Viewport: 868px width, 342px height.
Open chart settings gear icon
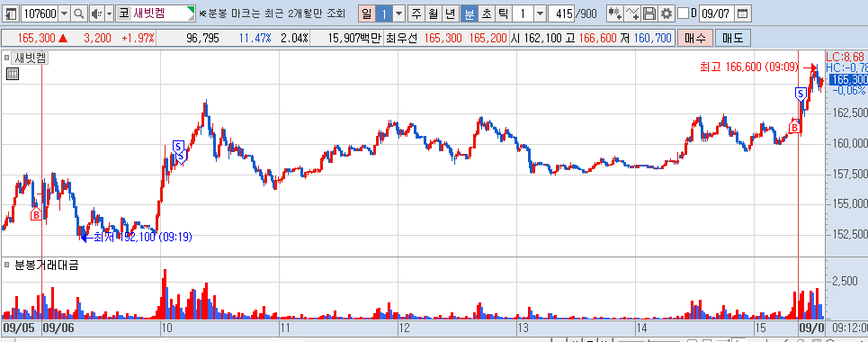[x=666, y=13]
